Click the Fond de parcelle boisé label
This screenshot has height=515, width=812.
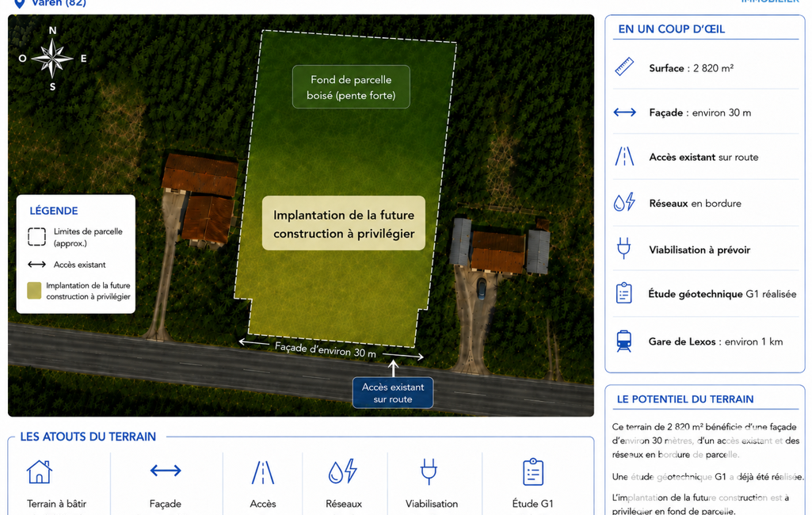click(351, 87)
